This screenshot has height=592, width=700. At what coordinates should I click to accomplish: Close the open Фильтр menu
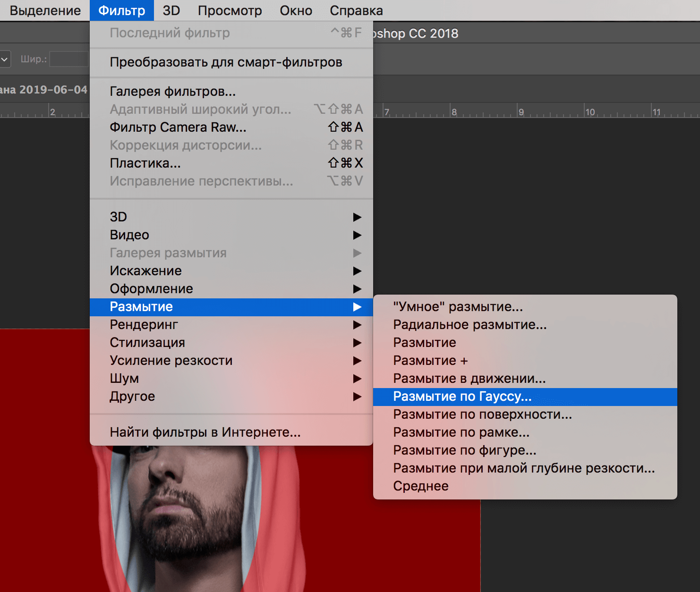(x=122, y=10)
